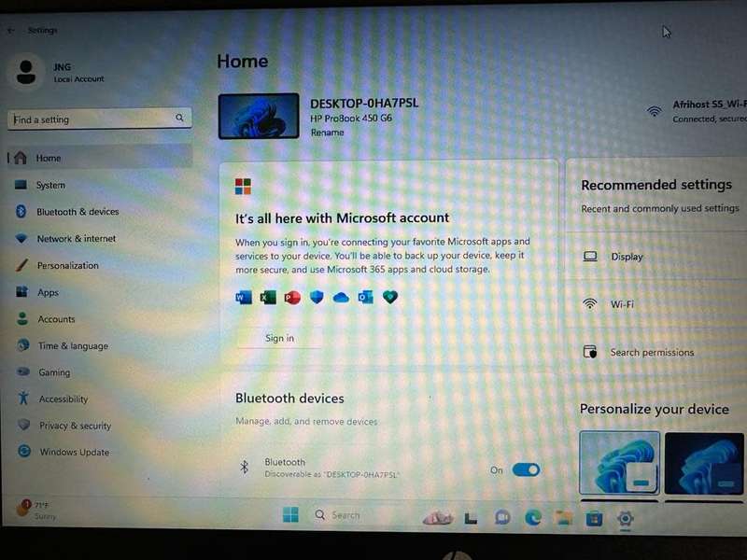Open Display recommended setting
The height and width of the screenshot is (560, 747).
pyautogui.click(x=657, y=257)
